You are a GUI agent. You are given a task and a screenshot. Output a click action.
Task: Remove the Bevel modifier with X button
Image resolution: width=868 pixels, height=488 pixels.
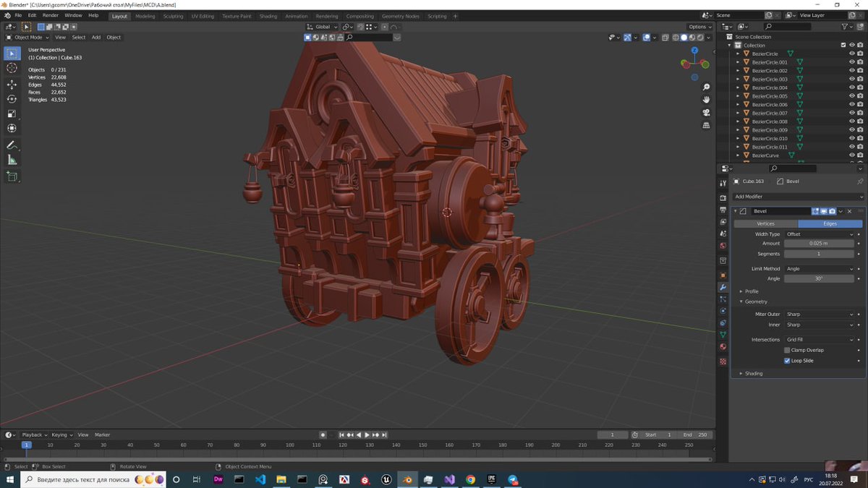[x=849, y=211]
